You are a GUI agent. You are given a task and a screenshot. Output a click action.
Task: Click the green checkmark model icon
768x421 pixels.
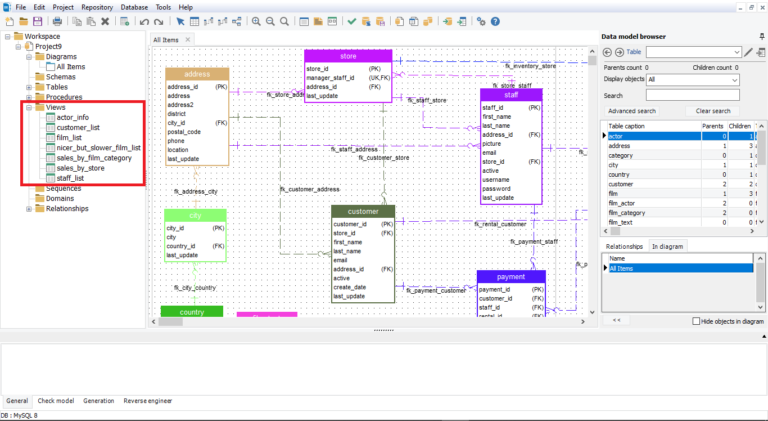click(x=352, y=21)
